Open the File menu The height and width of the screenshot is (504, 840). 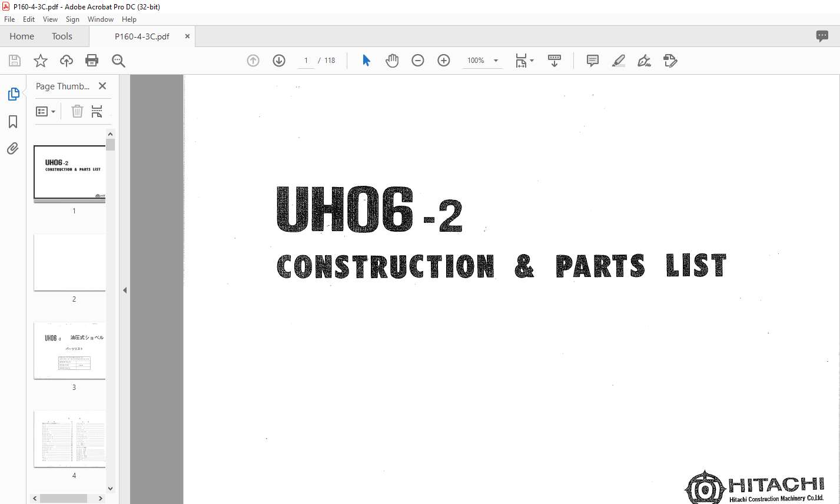9,19
